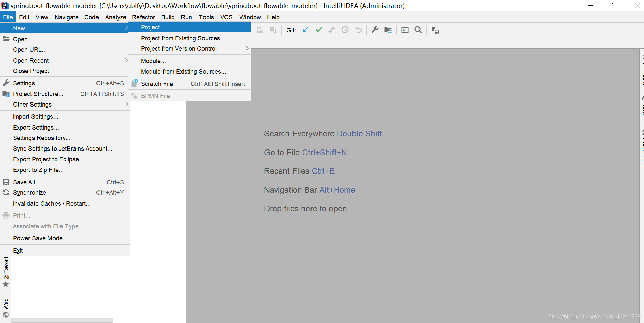644x323 pixels.
Task: Click the Double Shift shortcut hint text
Action: click(x=359, y=134)
